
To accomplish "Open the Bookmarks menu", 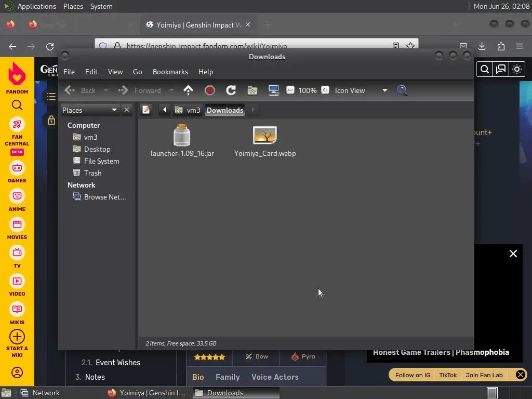I will [x=170, y=72].
